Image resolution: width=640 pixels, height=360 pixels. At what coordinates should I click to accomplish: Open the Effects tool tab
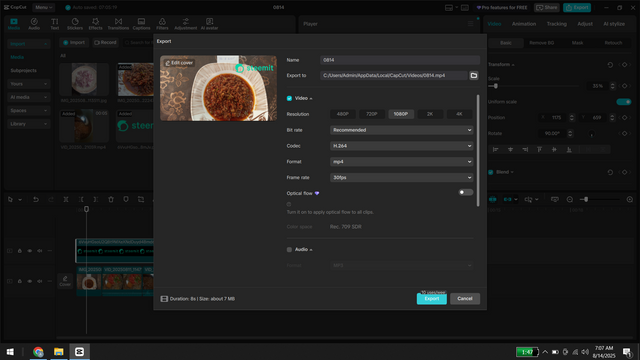click(96, 24)
